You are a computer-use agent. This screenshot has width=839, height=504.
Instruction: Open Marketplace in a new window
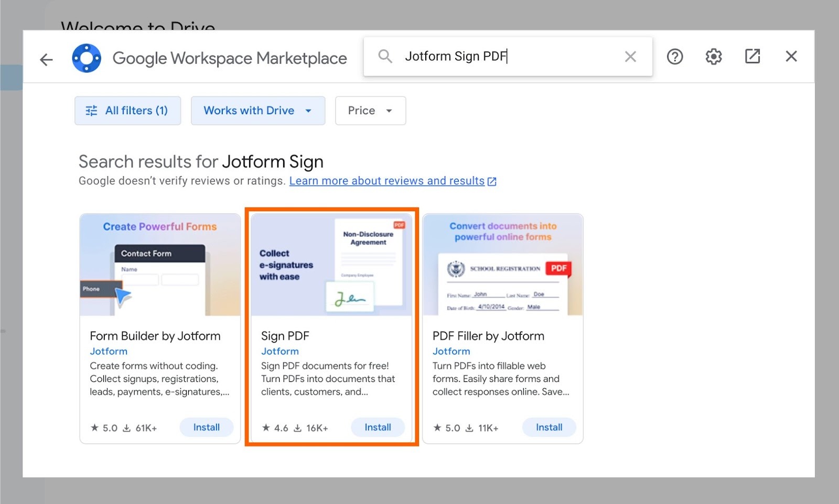[x=752, y=56]
